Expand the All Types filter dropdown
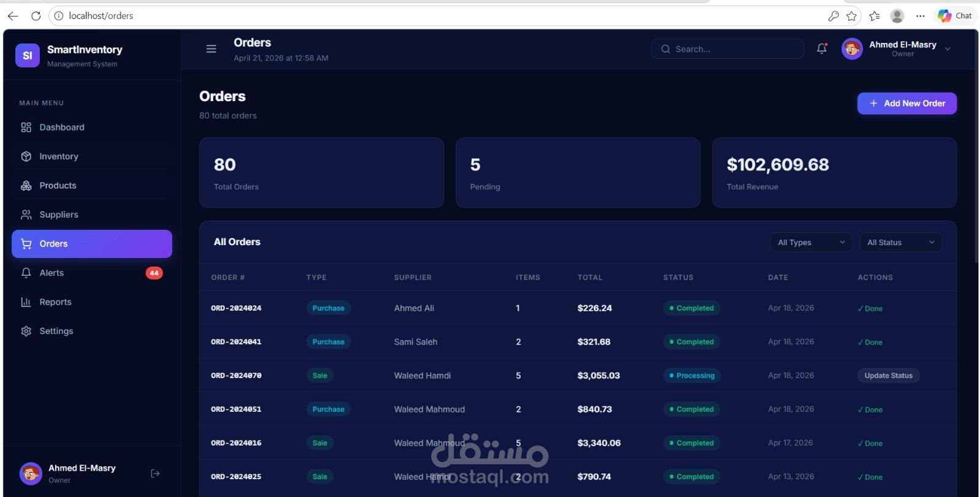 [x=811, y=243]
